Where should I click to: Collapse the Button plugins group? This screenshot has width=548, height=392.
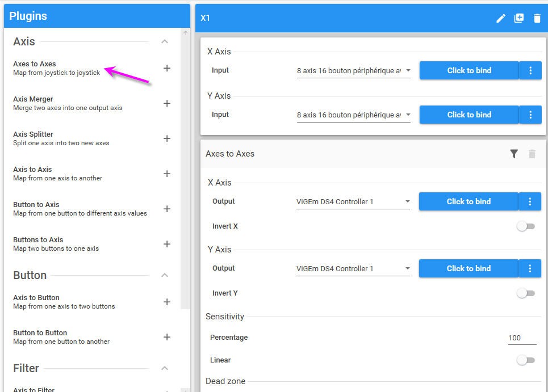coord(165,275)
